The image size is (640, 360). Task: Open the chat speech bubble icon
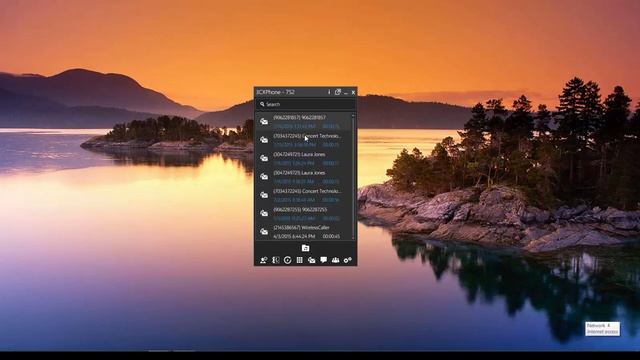[x=323, y=260]
